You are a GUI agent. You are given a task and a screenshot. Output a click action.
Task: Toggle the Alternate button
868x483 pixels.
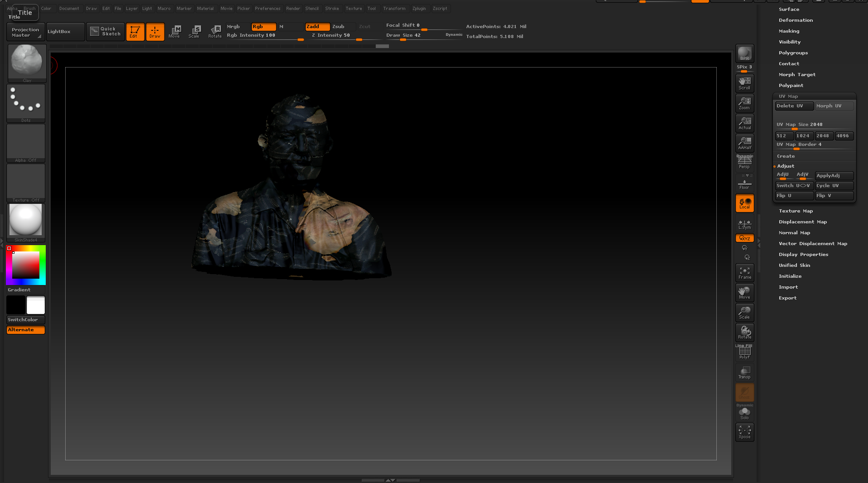26,330
